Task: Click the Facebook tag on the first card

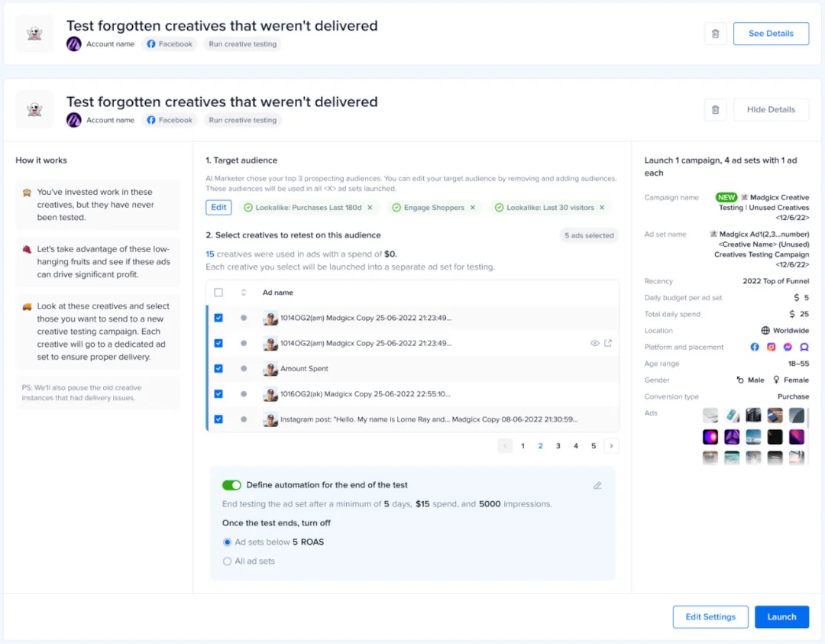Action: coord(170,44)
